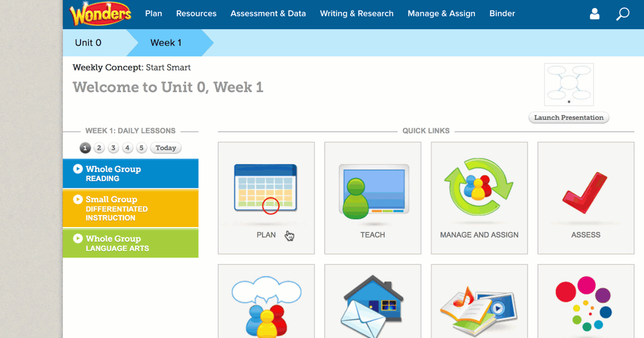Open the colorful dots quick link tile
The height and width of the screenshot is (338, 644).
tap(586, 302)
